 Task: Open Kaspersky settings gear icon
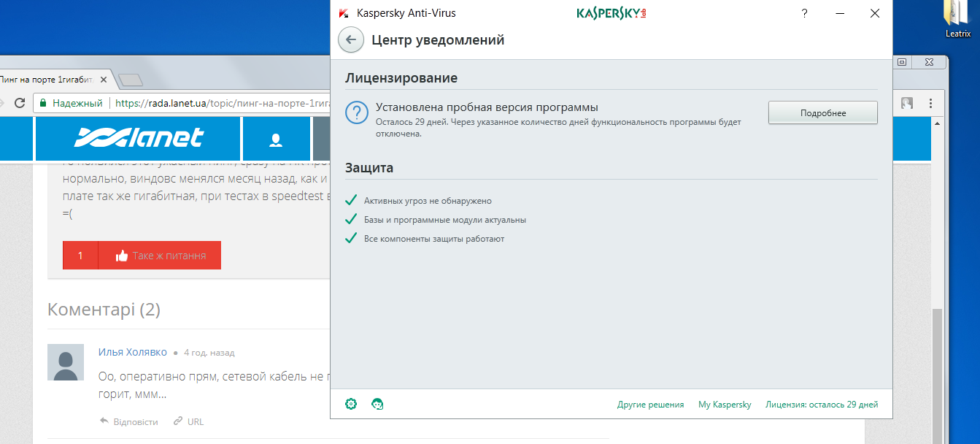tap(351, 404)
